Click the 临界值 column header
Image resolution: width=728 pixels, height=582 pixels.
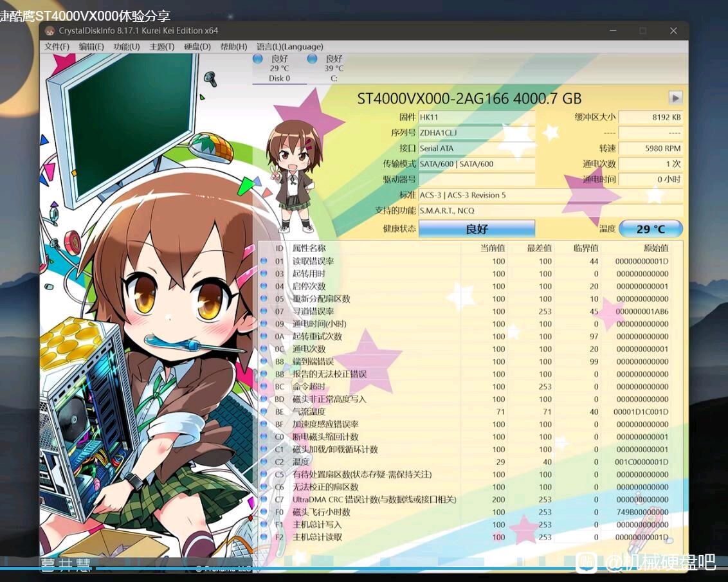click(x=586, y=248)
